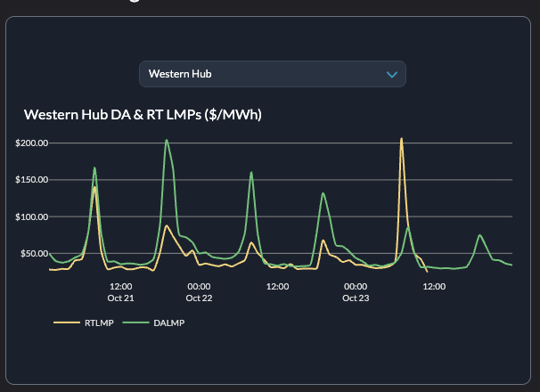Toggle the DALMP series in the legend

pos(153,323)
